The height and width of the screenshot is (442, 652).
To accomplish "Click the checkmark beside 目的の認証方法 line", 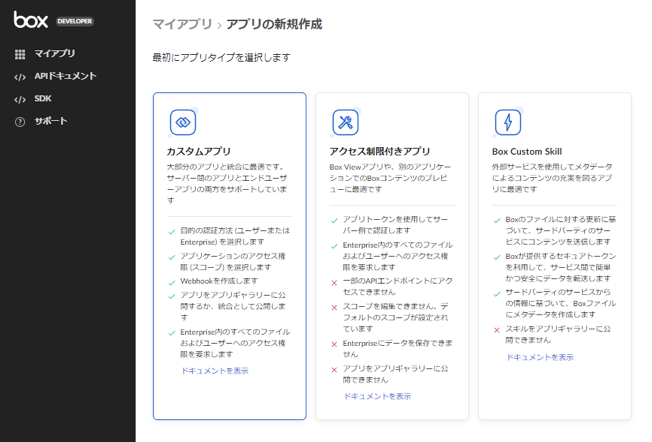I will (x=172, y=232).
